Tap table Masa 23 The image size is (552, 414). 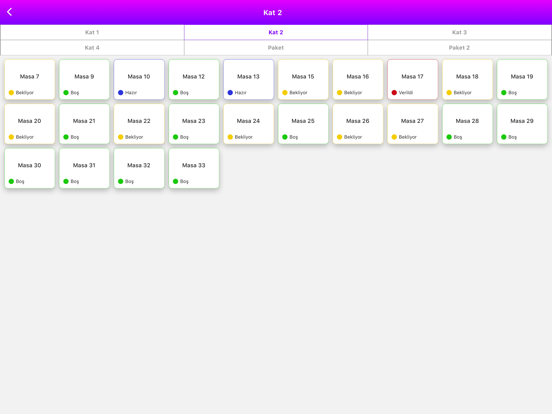[194, 124]
